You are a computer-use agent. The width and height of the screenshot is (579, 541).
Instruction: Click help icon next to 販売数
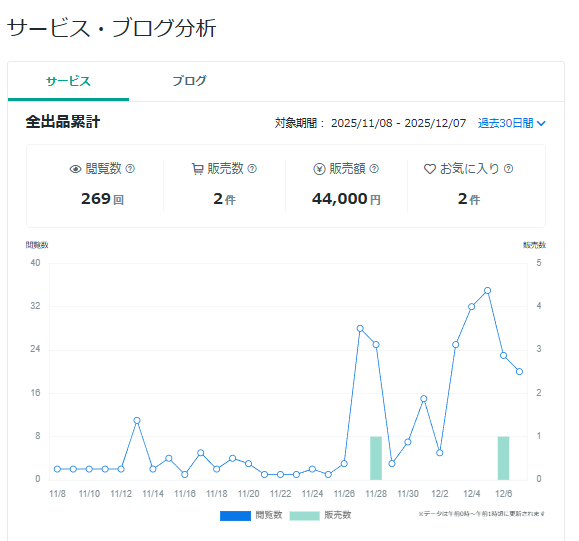click(x=252, y=169)
